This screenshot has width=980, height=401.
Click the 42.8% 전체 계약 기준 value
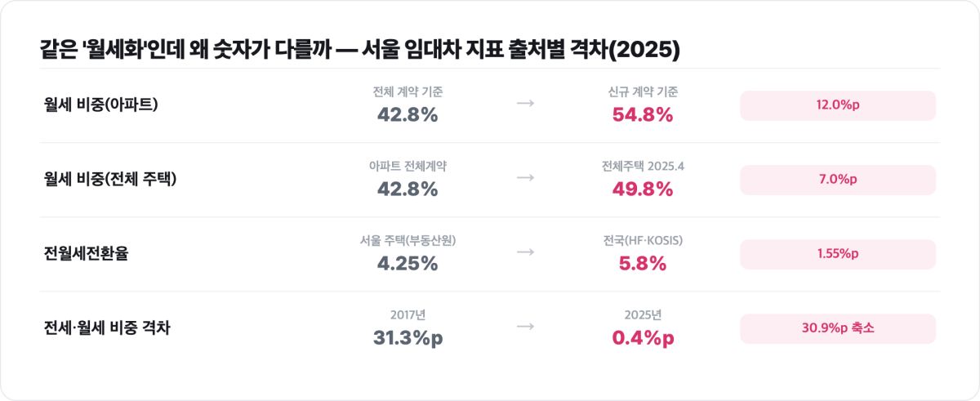click(408, 115)
